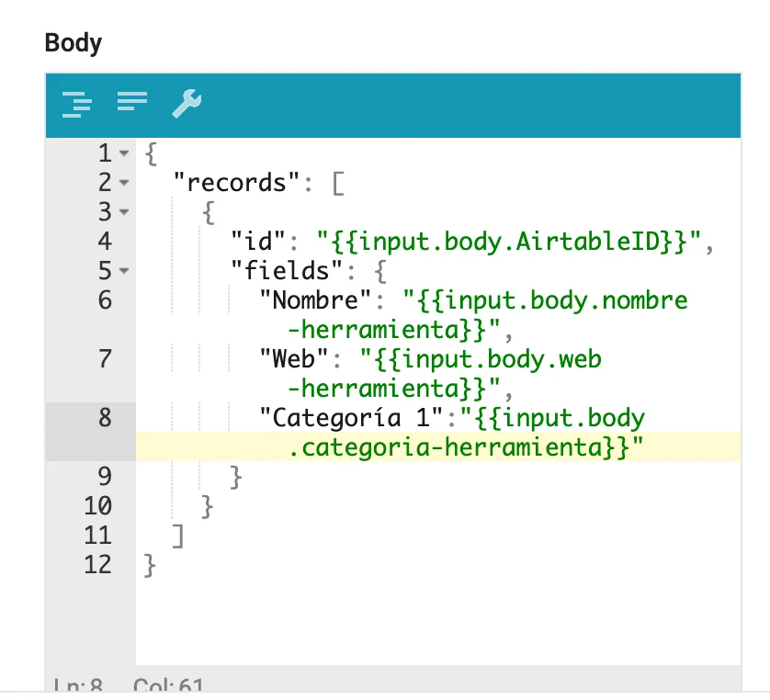Click the Body section label

[74, 42]
